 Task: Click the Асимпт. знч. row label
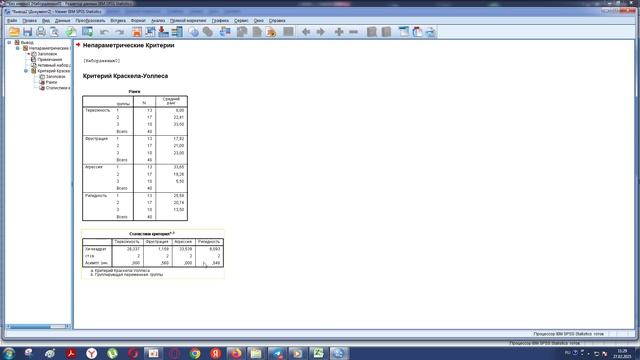[96, 263]
